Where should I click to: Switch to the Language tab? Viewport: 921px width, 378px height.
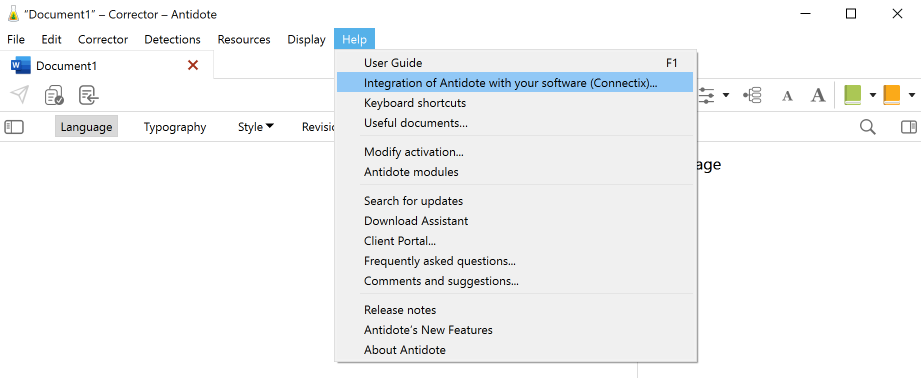[86, 127]
